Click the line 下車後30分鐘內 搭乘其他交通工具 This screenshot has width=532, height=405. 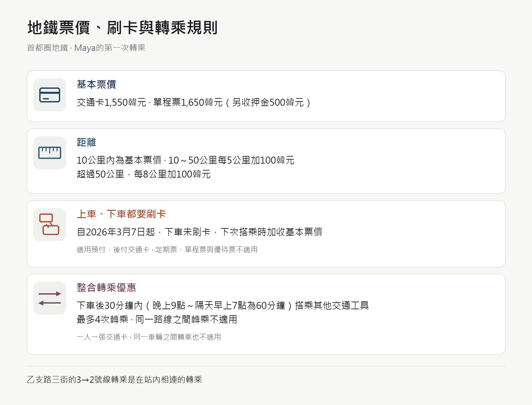tap(223, 306)
